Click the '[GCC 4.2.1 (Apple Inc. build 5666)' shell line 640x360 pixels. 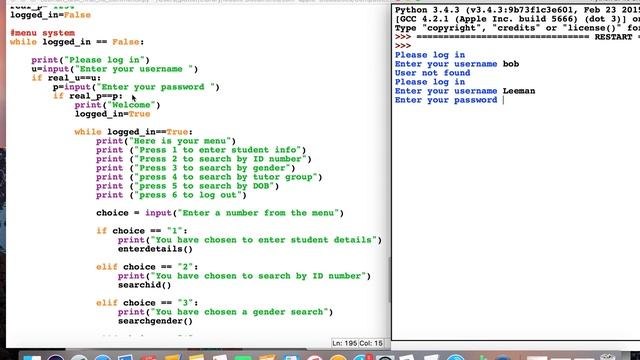[x=517, y=19]
